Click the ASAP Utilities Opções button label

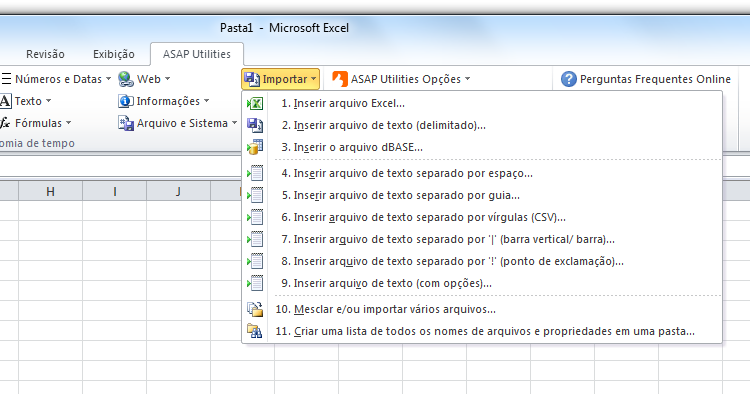pyautogui.click(x=406, y=79)
